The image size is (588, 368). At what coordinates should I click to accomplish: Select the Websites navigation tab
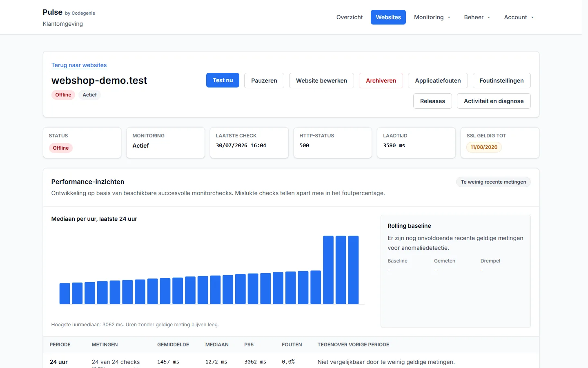pos(388,17)
